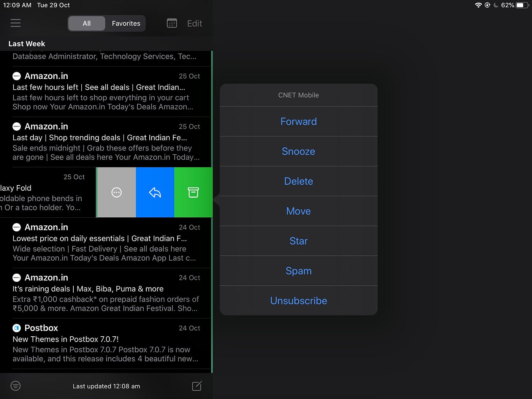Tap 'Last updated 12:08 am' status text
Screen dimensions: 532x399
(106, 386)
